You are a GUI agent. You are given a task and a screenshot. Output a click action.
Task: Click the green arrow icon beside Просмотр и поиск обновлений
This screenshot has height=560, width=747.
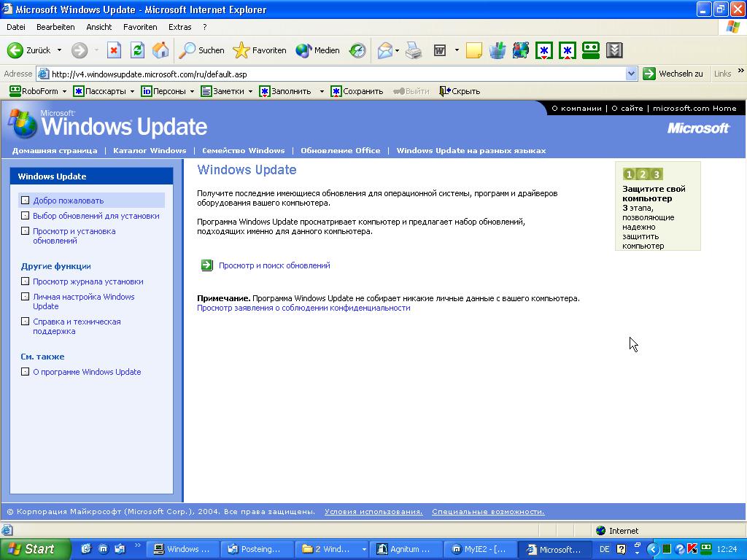pos(206,265)
